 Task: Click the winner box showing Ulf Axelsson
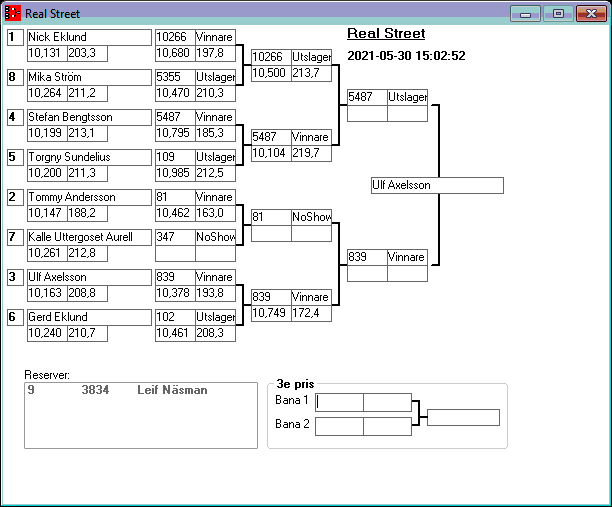(x=436, y=185)
